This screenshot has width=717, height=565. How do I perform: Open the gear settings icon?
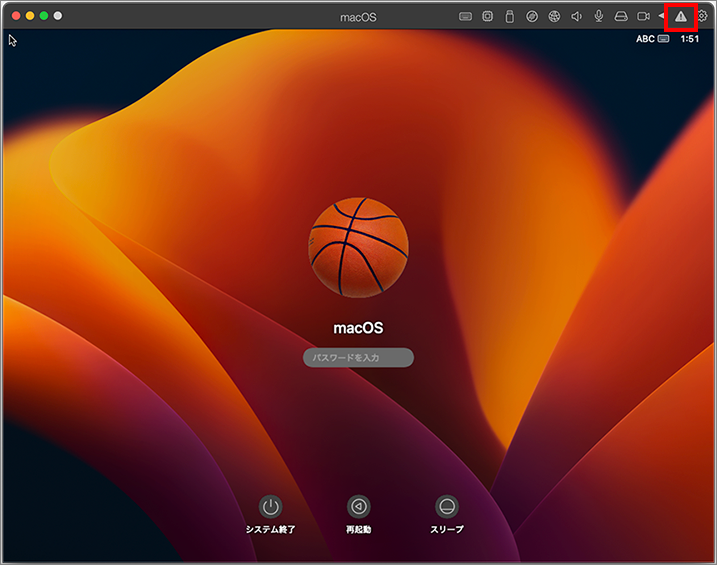(x=702, y=17)
